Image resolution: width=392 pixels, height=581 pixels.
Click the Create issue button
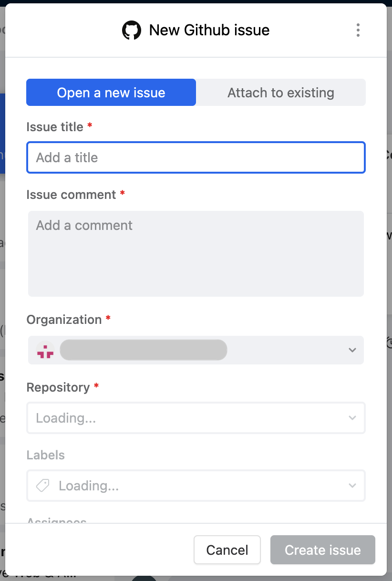[323, 550]
